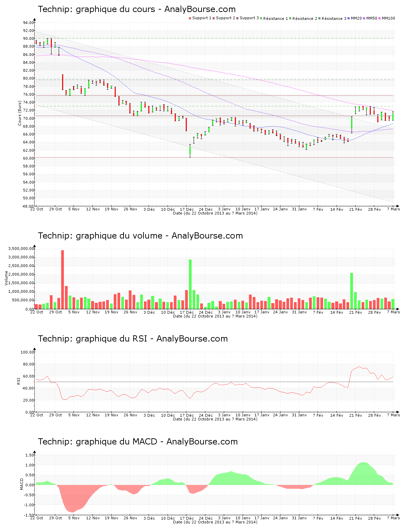Click the 94.00 value on price axis

[28, 23]
